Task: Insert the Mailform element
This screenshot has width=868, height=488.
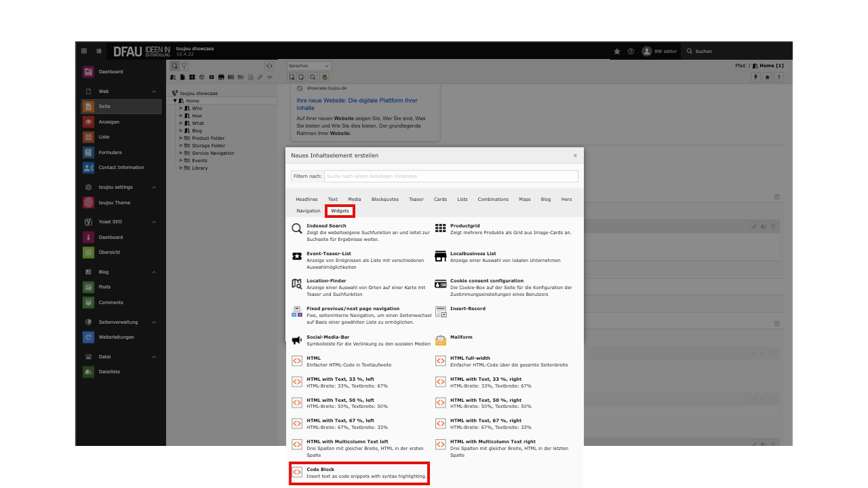Action: 461,337
